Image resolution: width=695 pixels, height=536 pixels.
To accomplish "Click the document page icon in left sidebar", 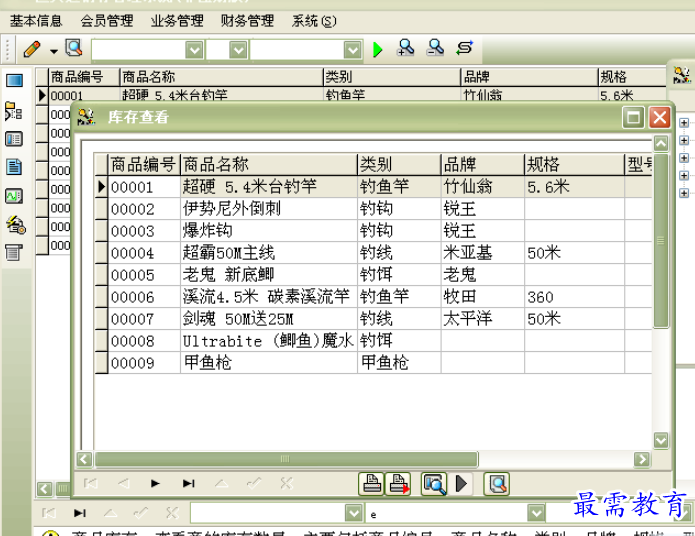I will click(x=14, y=167).
